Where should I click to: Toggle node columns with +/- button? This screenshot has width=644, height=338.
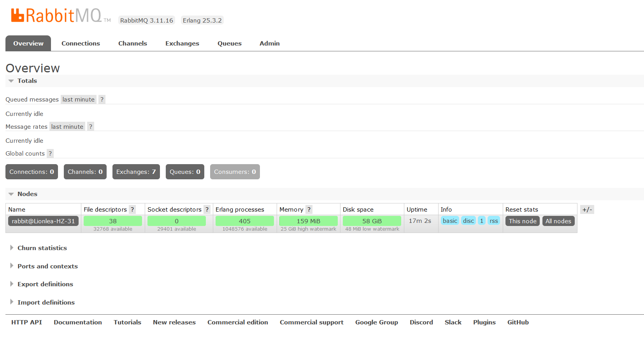click(587, 210)
